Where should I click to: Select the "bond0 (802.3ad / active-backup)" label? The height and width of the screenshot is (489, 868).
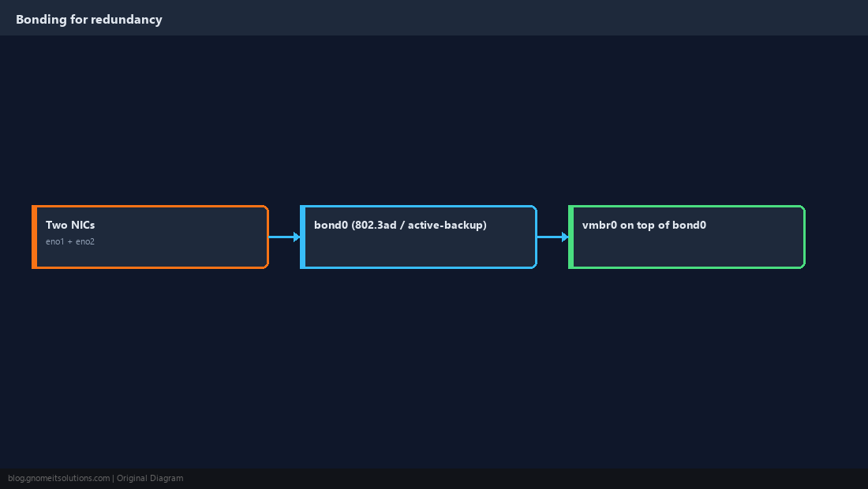(x=400, y=225)
